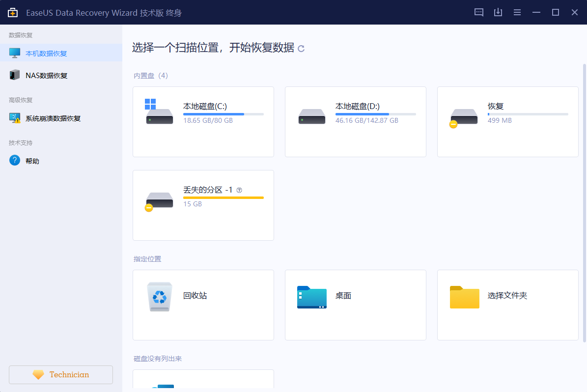The image size is (587, 392).
Task: Open 系统崩溃数据恢复 in the sidebar
Action: [x=61, y=118]
